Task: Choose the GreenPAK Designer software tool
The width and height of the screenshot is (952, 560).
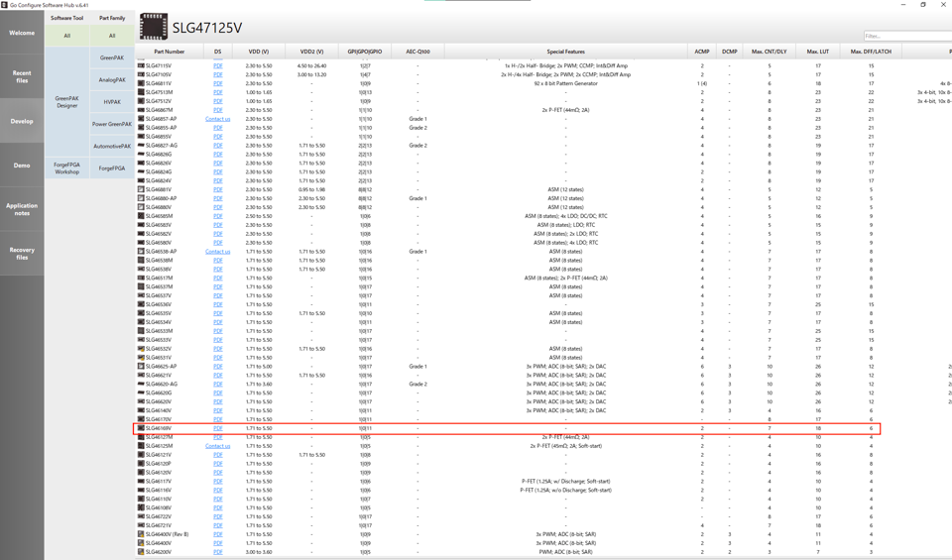Action: [x=66, y=102]
